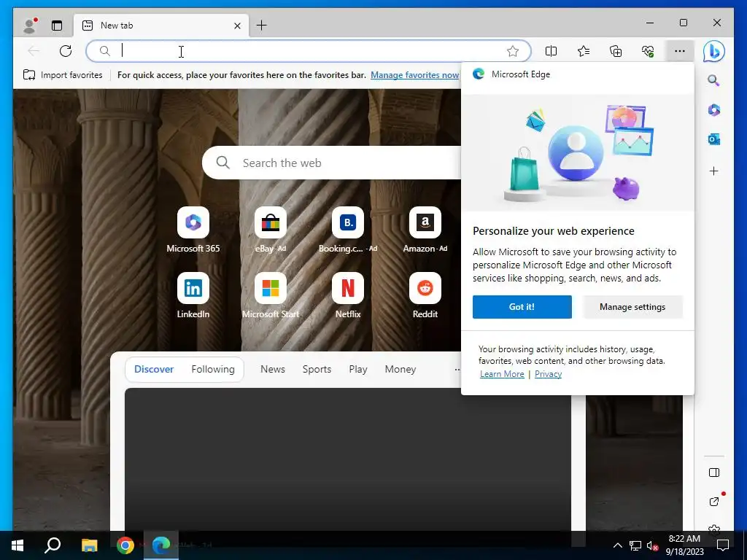The width and height of the screenshot is (747, 560).
Task: Switch to Play tab
Action: coord(357,369)
